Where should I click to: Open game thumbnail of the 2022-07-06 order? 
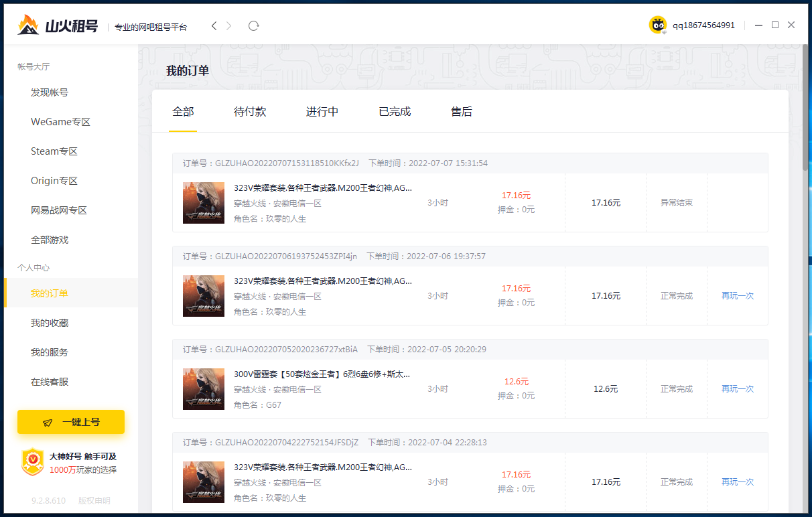pos(204,296)
